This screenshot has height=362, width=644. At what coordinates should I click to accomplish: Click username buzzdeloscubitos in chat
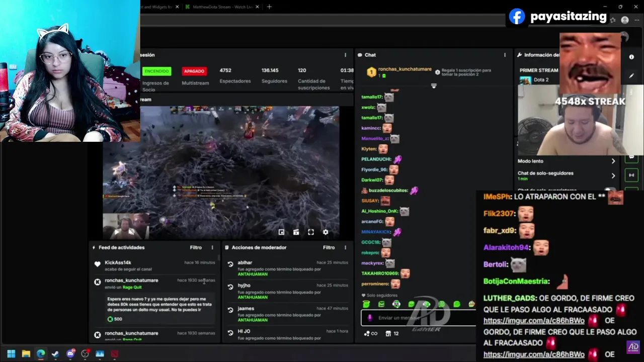click(x=388, y=191)
